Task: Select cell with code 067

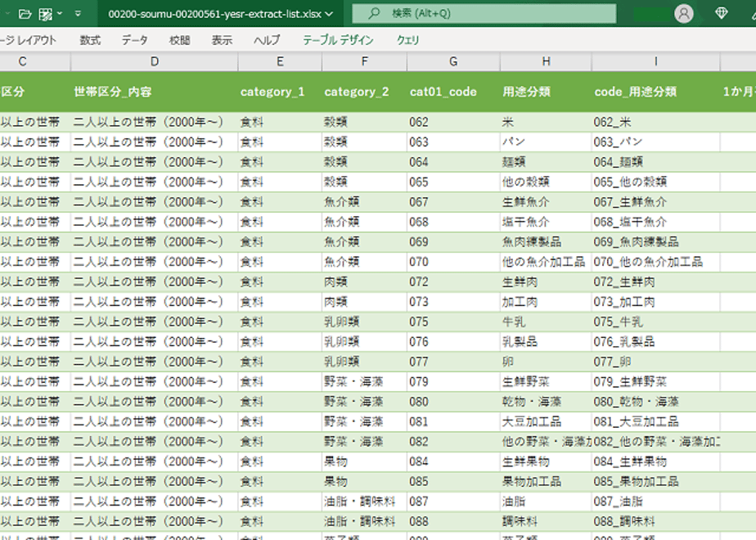Action: click(x=453, y=202)
